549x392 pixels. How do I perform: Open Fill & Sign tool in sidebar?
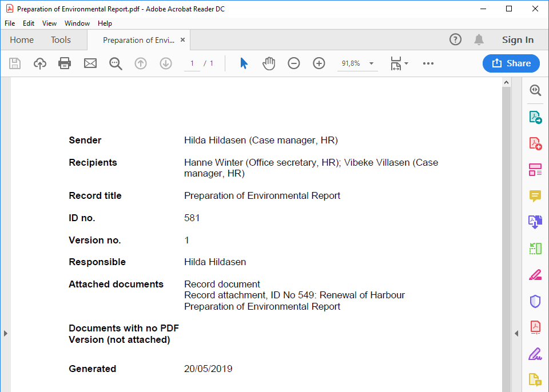(535, 354)
